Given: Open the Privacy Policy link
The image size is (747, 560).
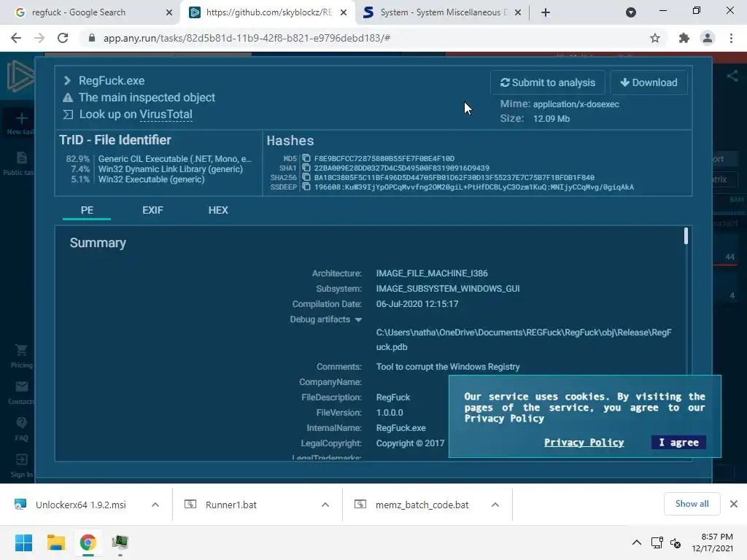Looking at the screenshot, I should tap(584, 443).
